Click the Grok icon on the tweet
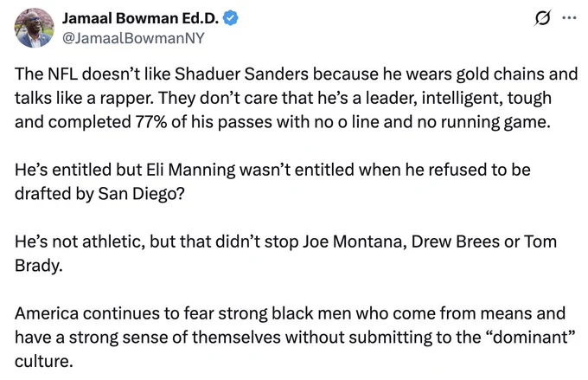Screen dimensions: 588x380 (x=543, y=18)
